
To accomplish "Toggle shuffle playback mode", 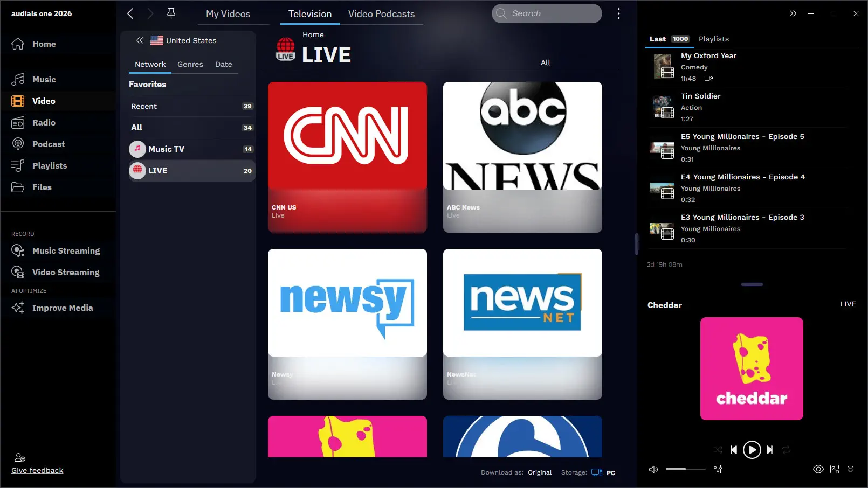I will click(718, 450).
